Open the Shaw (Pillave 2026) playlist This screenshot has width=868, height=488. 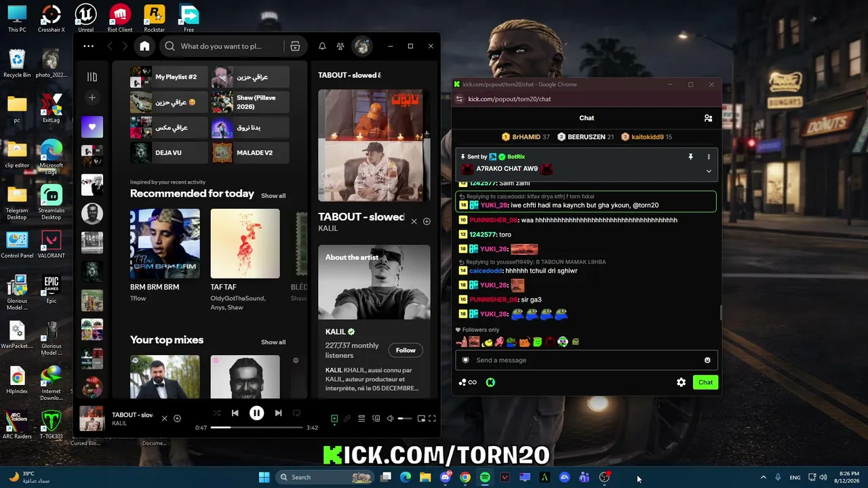pos(250,102)
